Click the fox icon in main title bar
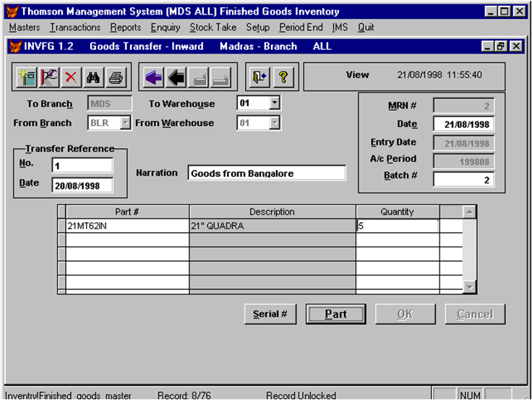The height and width of the screenshot is (400, 532). pyautogui.click(x=12, y=12)
